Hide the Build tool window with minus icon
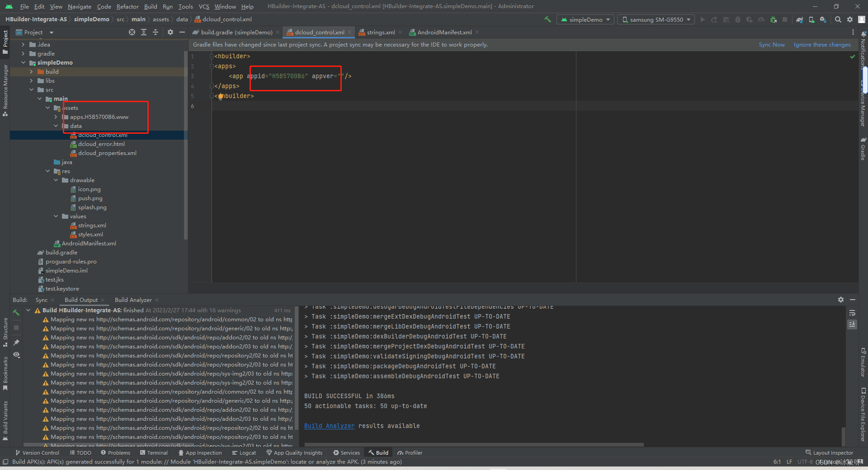 point(853,300)
